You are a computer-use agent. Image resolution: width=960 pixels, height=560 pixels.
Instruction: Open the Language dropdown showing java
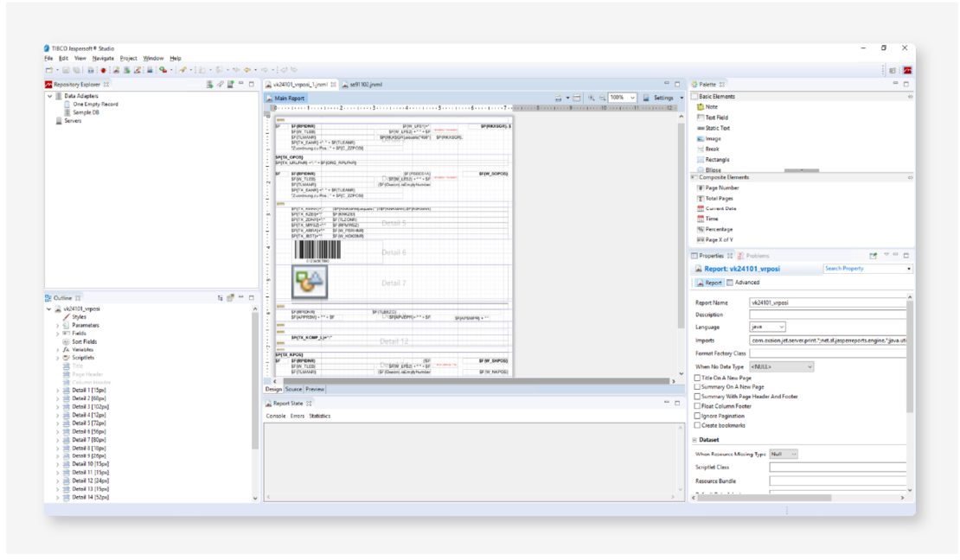coord(765,326)
